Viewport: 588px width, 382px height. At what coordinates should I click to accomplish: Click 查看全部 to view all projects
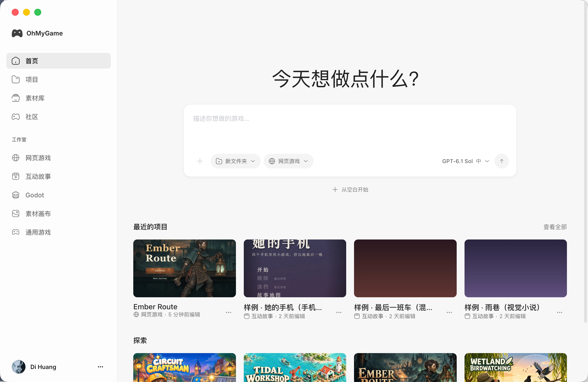point(555,227)
